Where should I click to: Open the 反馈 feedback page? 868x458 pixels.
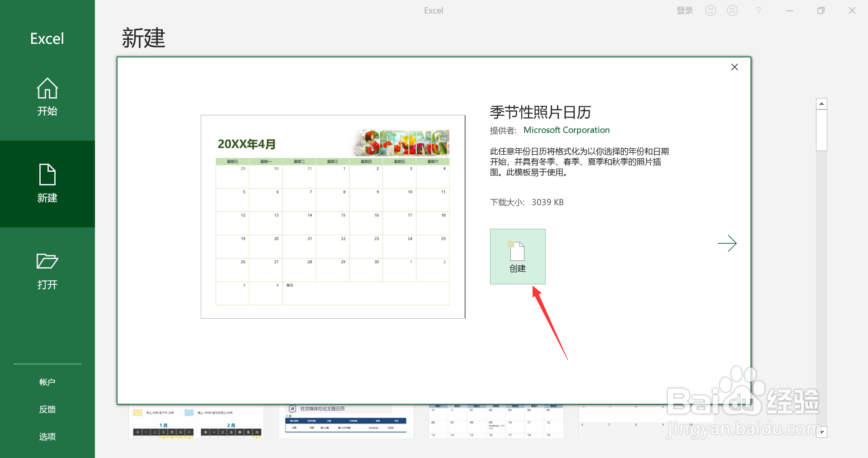pos(47,409)
